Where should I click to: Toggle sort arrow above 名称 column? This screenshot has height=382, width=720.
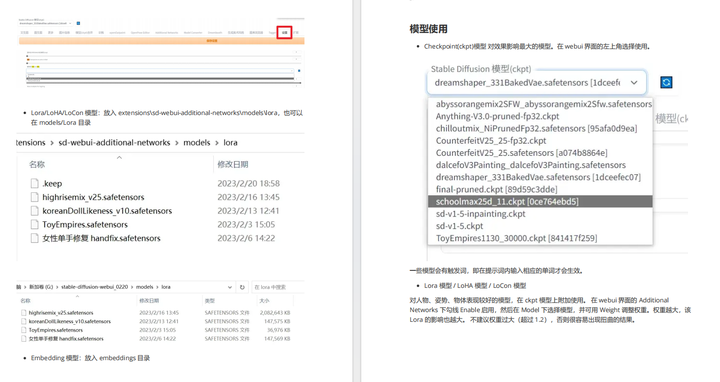(119, 157)
